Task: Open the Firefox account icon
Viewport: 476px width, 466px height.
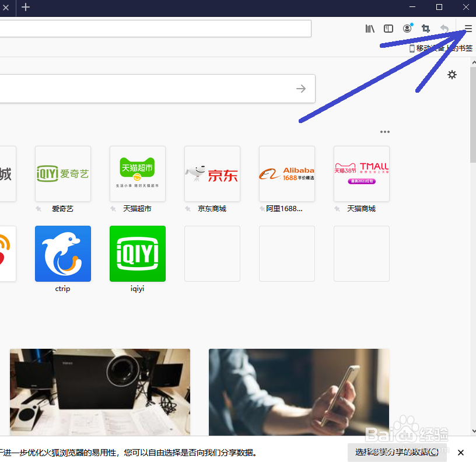Action: click(408, 28)
